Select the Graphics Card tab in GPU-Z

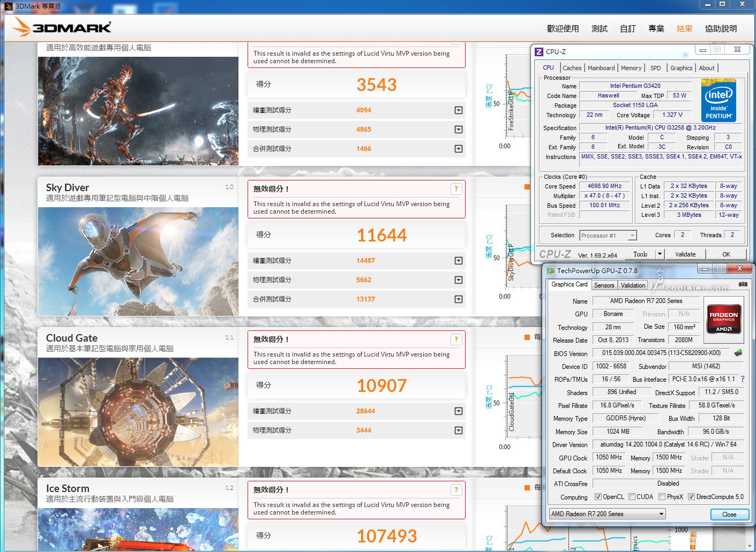coord(569,284)
